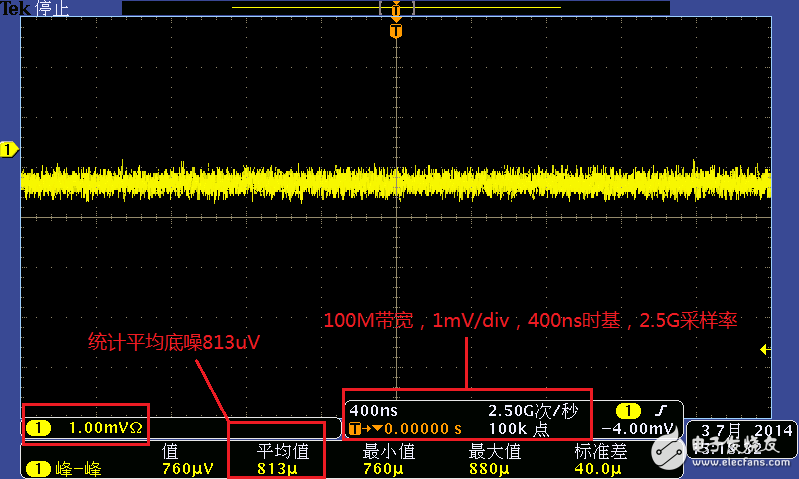Click the channel 1 badge beside 峰-峰
Viewport: 799px width, 479px height.
[38, 468]
